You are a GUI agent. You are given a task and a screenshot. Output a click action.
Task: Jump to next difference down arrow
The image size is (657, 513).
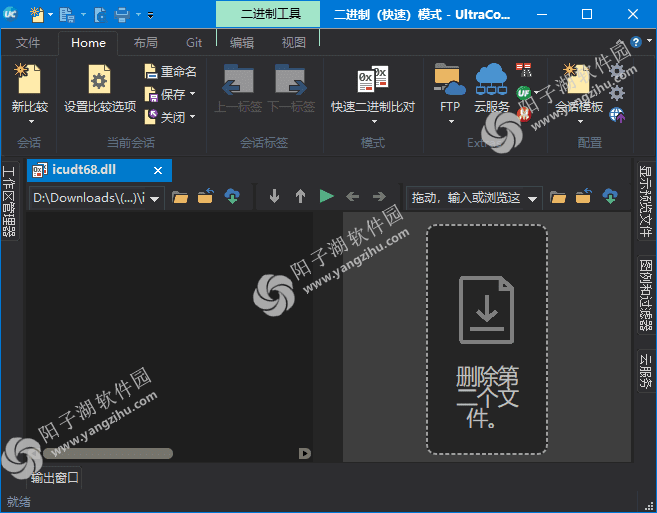tap(274, 196)
